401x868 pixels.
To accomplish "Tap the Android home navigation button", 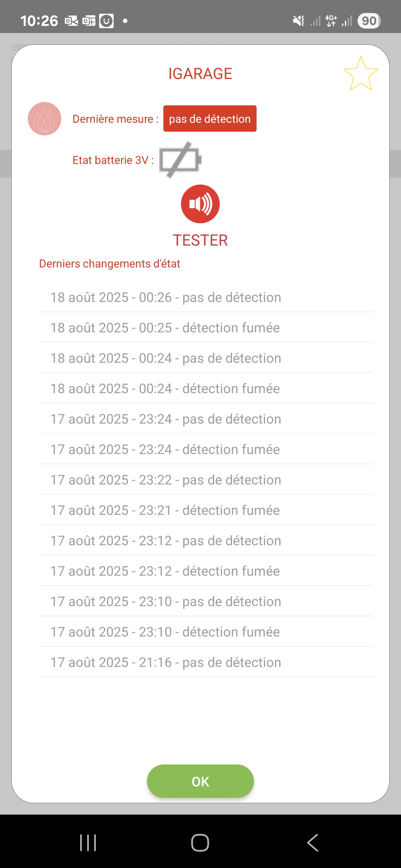I will [200, 843].
